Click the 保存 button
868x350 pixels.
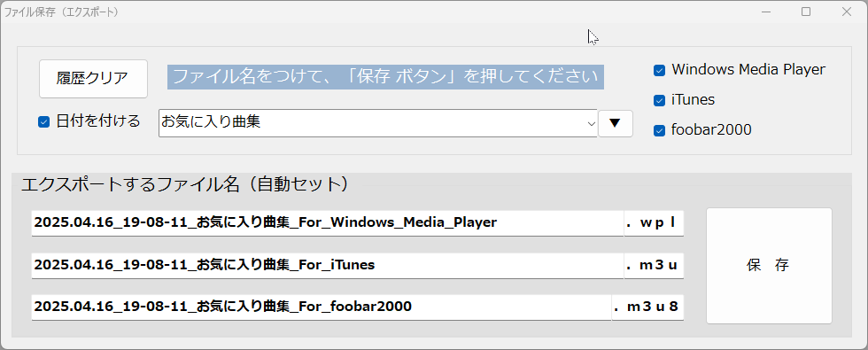click(769, 265)
